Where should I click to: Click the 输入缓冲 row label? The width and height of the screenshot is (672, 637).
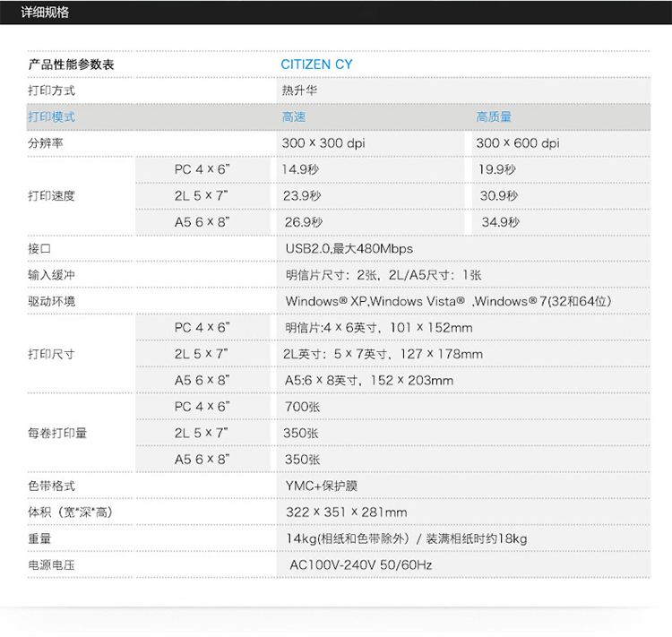click(51, 275)
